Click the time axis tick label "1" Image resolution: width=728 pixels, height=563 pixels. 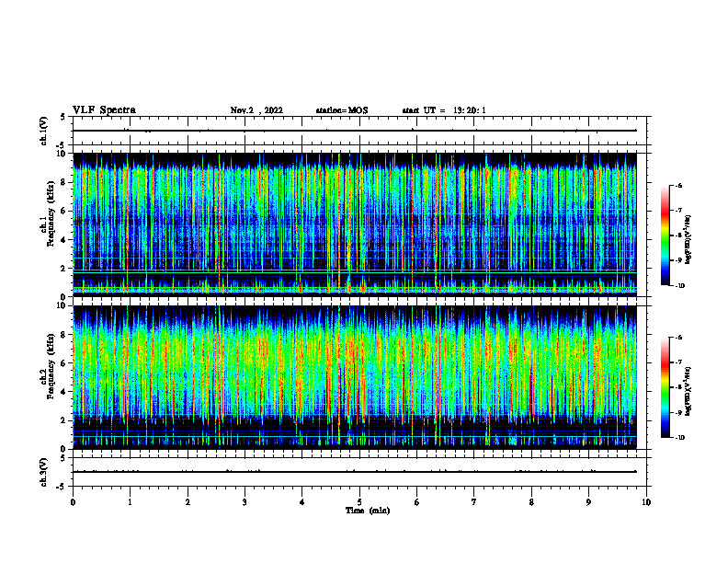point(130,502)
